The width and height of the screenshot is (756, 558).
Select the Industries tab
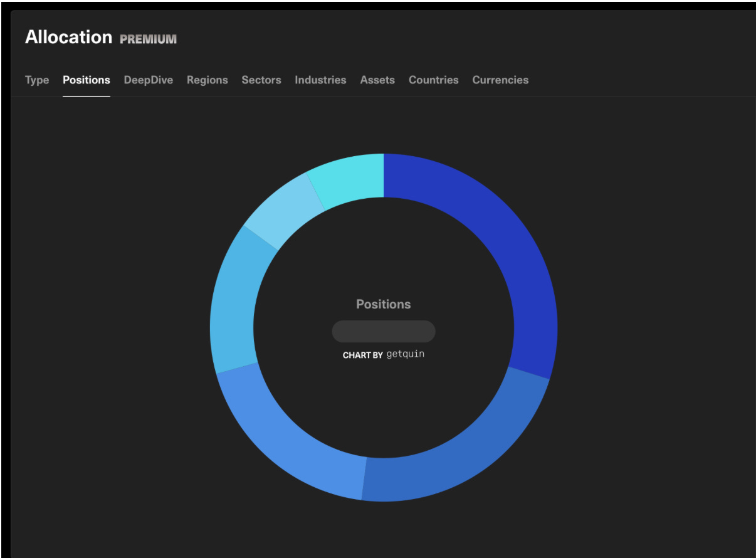[320, 80]
